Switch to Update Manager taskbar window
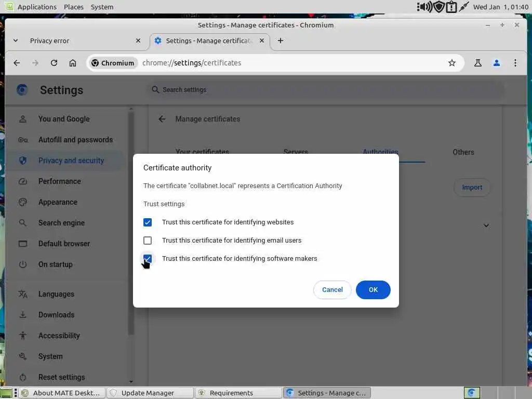 tap(150, 393)
